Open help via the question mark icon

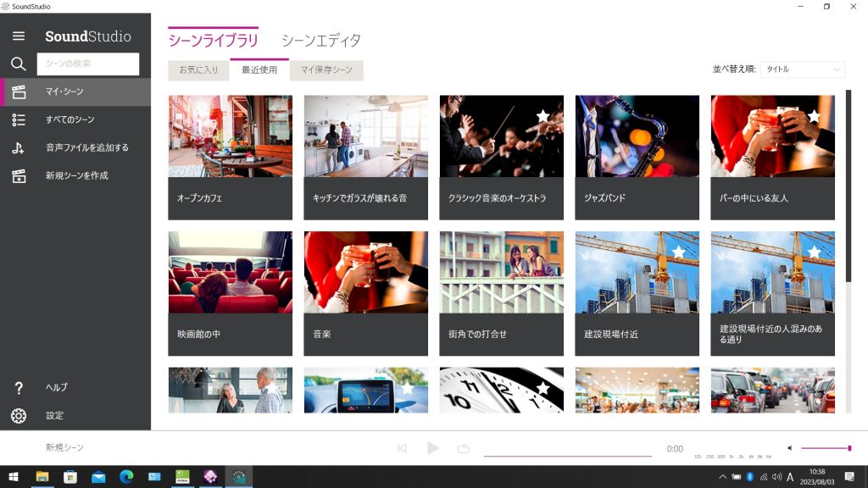click(19, 387)
